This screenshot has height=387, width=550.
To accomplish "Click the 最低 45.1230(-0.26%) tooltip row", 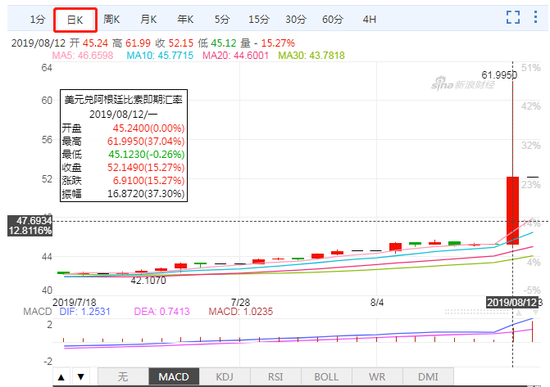I will [123, 154].
